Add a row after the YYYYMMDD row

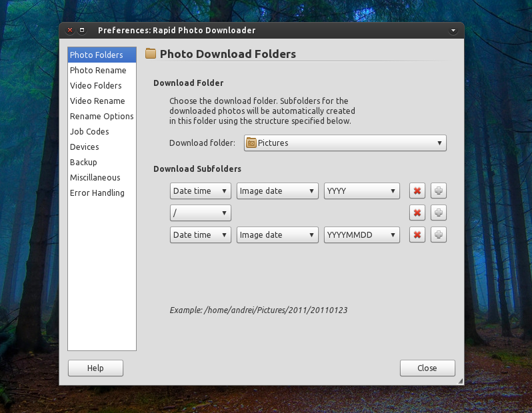pos(439,235)
